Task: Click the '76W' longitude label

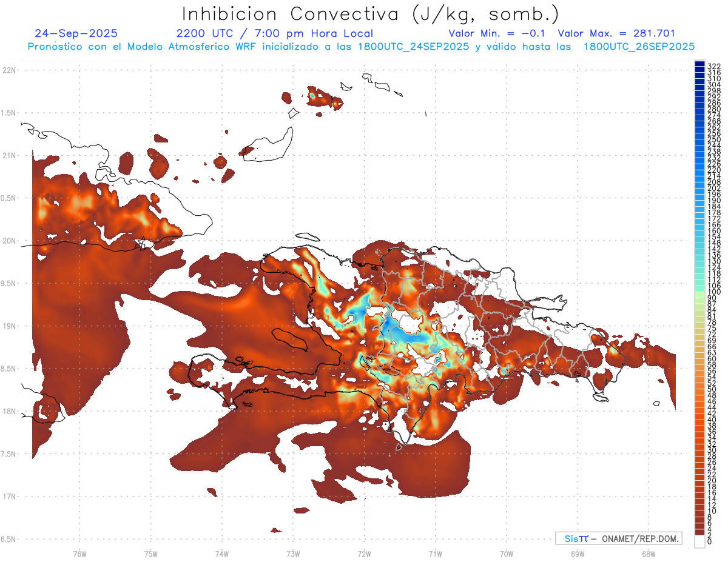Action: [x=79, y=554]
